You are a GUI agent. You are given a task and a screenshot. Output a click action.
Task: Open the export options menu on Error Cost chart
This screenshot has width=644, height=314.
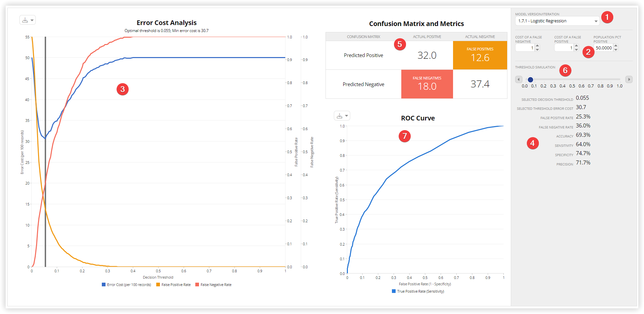(31, 20)
